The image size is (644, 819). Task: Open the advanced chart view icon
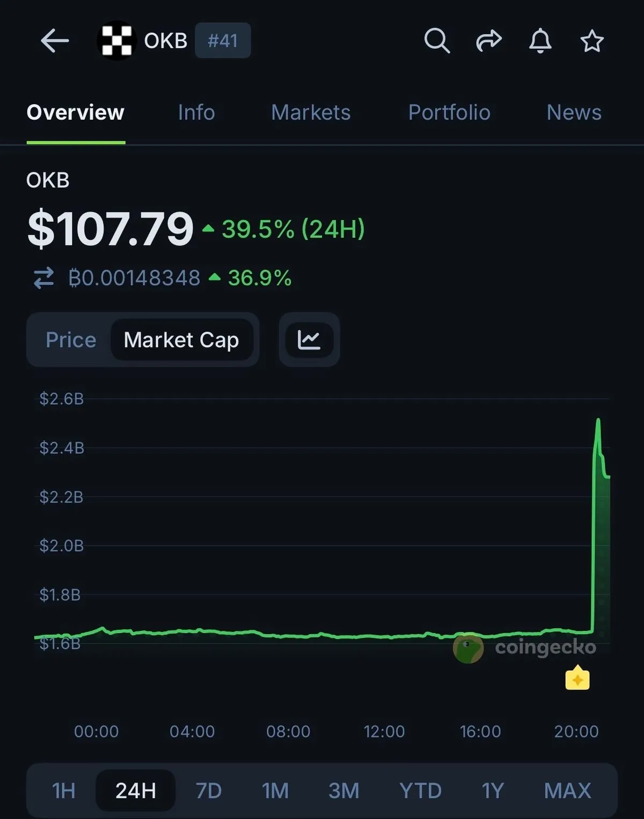(x=309, y=340)
